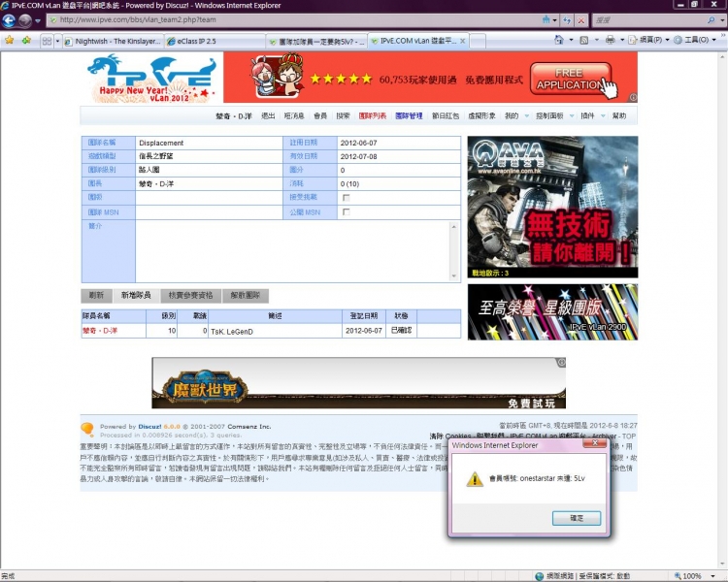Switch to the tab mentioning 5lv
Screen dimensions: 728x582
coord(316,42)
